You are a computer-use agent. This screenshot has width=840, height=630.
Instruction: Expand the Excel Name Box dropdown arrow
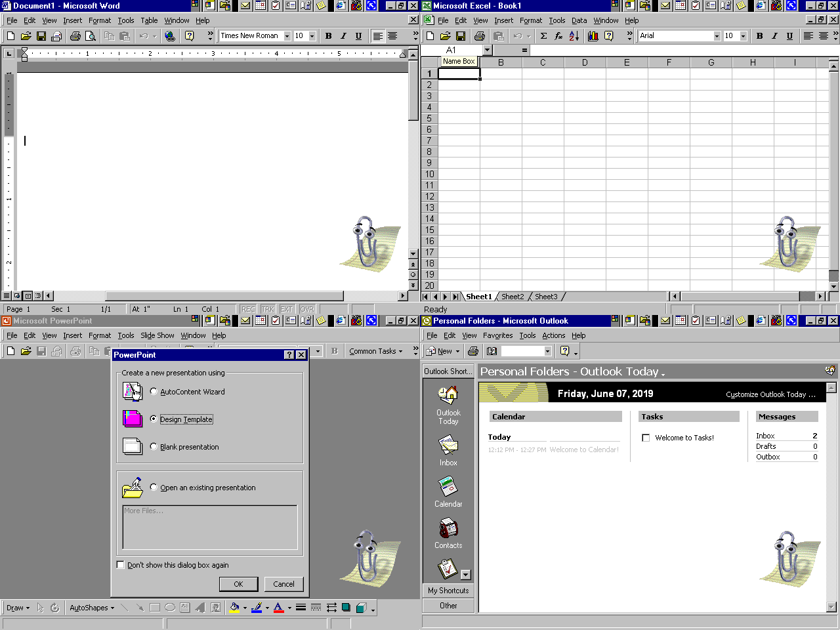487,50
